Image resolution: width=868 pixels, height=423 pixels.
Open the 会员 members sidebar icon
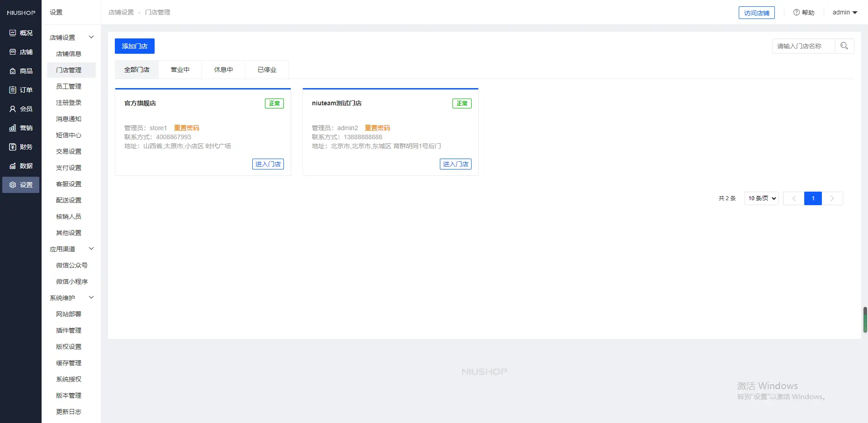(x=13, y=109)
